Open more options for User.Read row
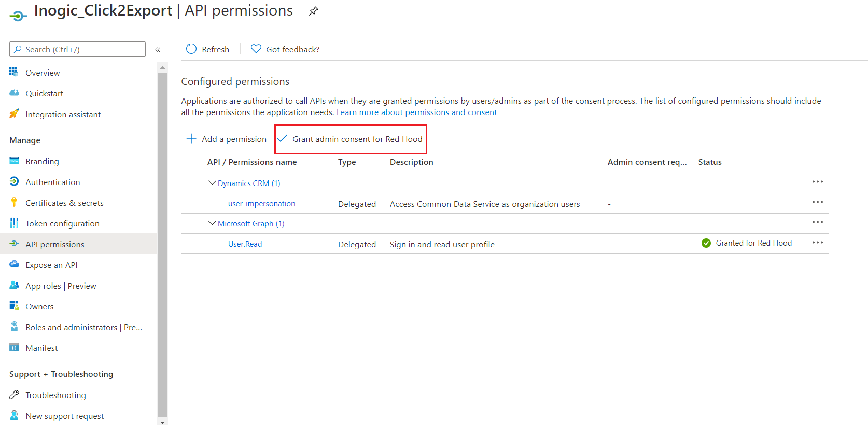 (x=818, y=243)
